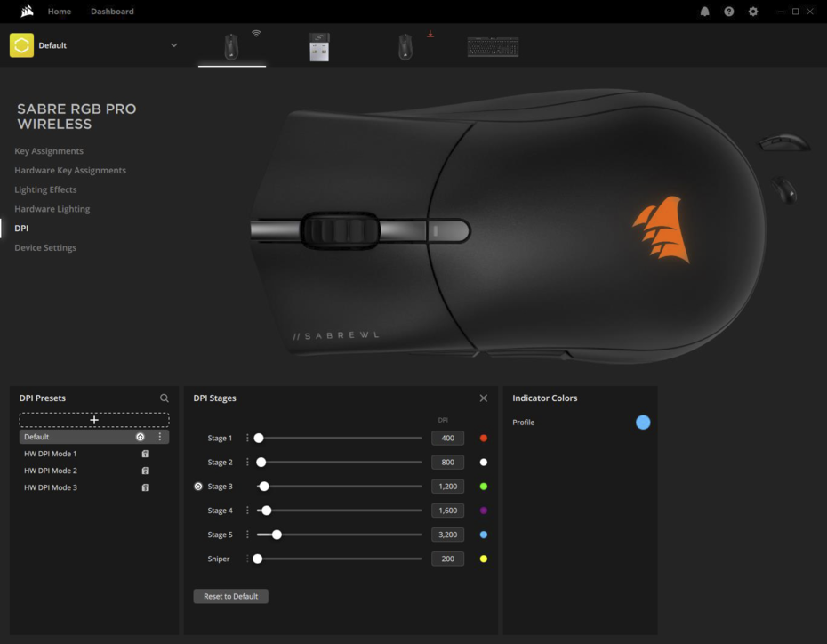This screenshot has width=827, height=644.
Task: Open the blue Stage 5 color swatch
Action: 484,535
